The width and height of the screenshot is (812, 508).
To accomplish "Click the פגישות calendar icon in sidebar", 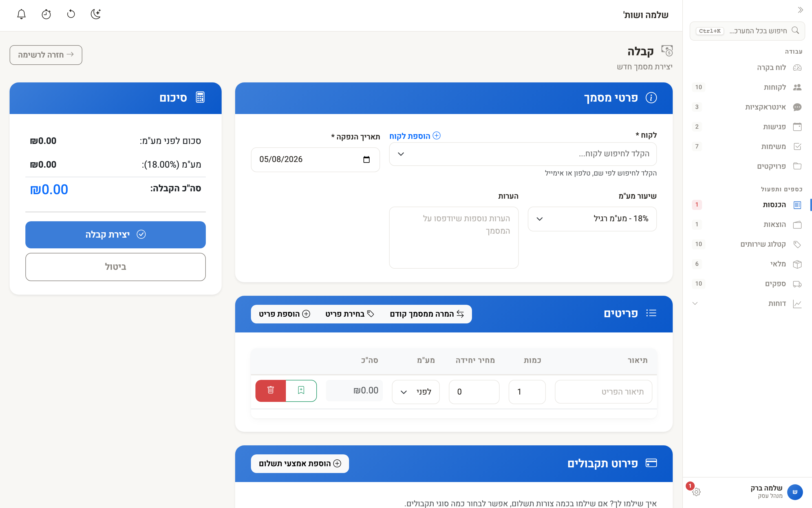I will click(797, 127).
